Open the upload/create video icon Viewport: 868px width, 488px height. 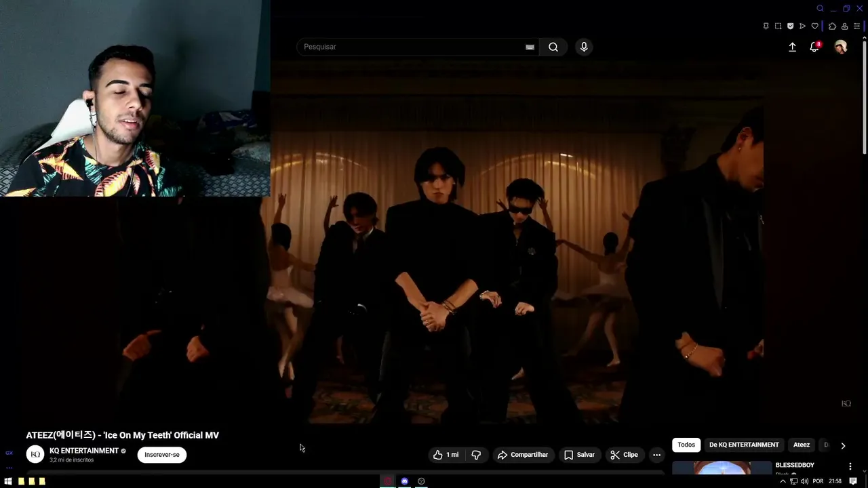(792, 47)
